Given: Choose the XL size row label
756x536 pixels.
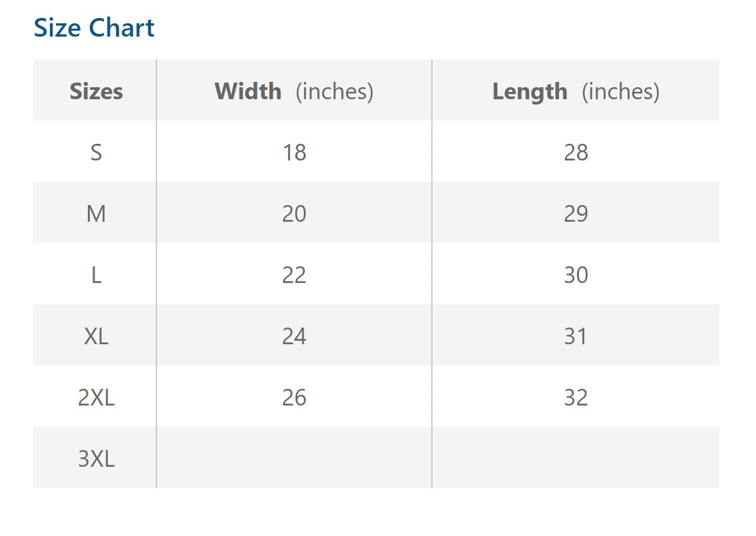Looking at the screenshot, I should pyautogui.click(x=96, y=336).
